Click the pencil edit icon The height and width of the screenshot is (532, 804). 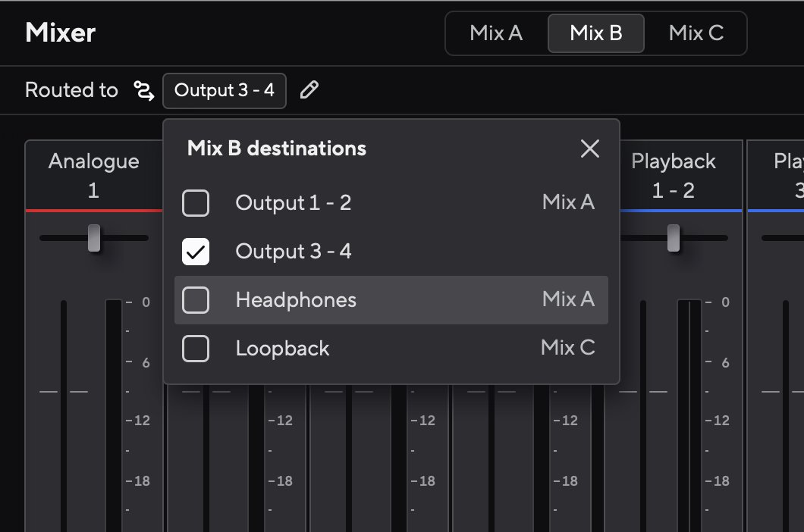(309, 90)
